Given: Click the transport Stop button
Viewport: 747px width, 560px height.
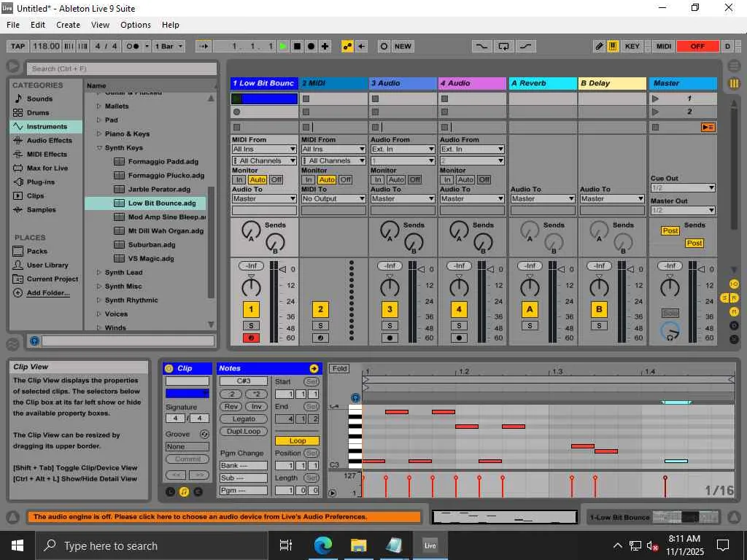Looking at the screenshot, I should pyautogui.click(x=297, y=46).
